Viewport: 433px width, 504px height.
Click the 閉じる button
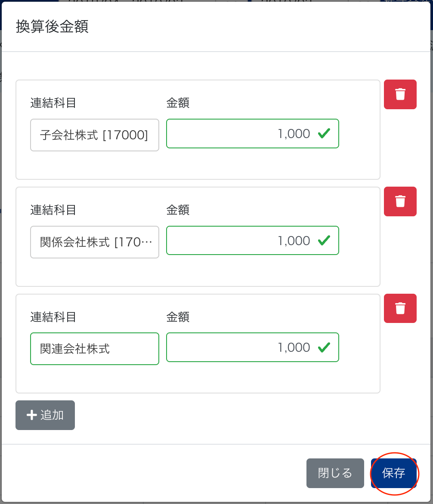coord(335,473)
